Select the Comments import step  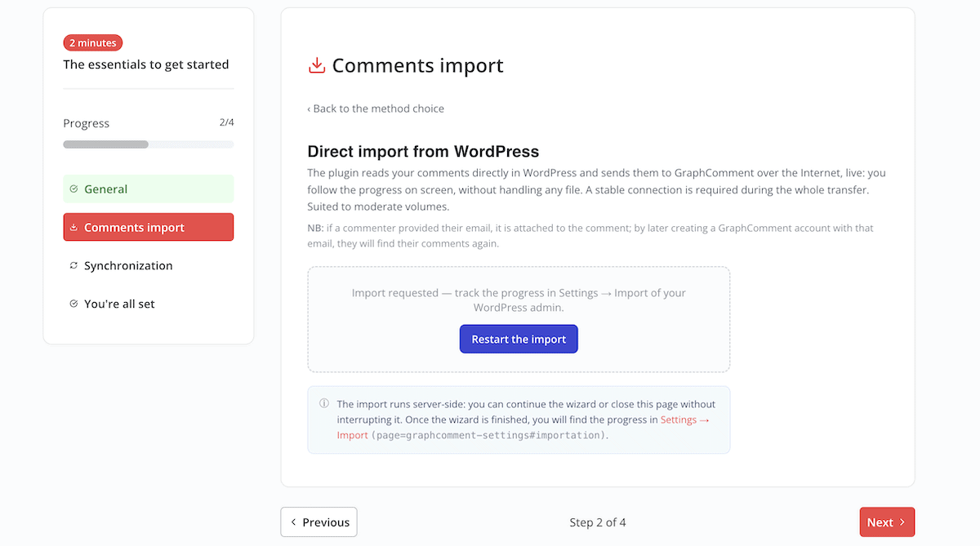149,227
